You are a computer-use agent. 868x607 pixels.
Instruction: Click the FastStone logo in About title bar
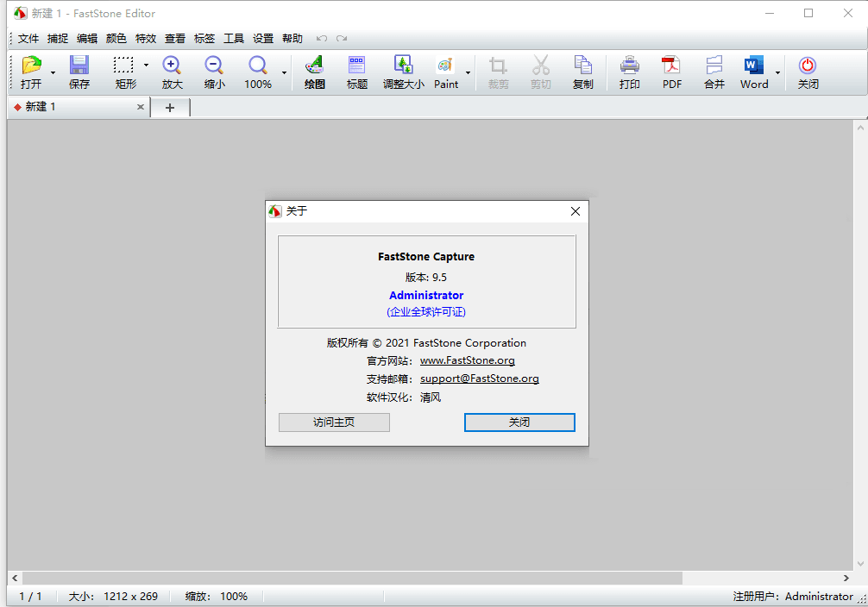(275, 211)
